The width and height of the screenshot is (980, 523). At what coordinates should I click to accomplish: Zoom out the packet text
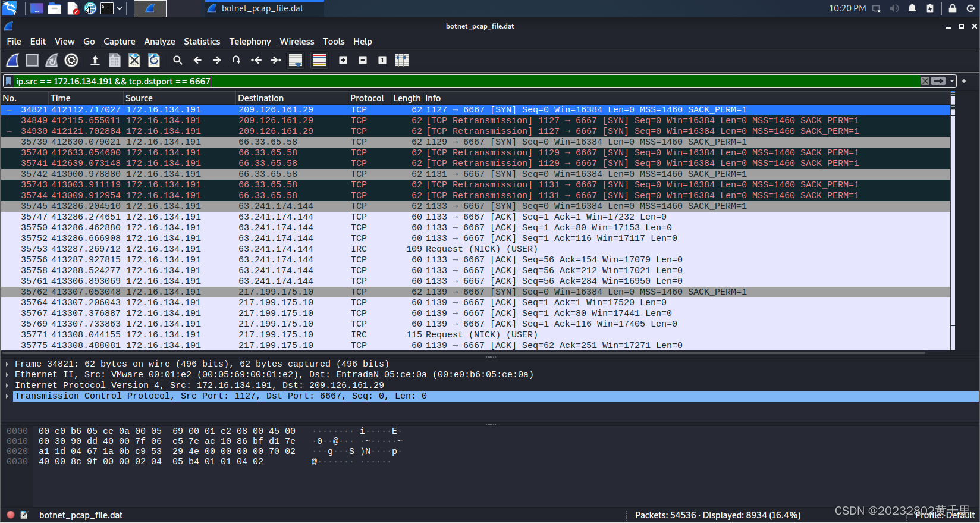(363, 60)
